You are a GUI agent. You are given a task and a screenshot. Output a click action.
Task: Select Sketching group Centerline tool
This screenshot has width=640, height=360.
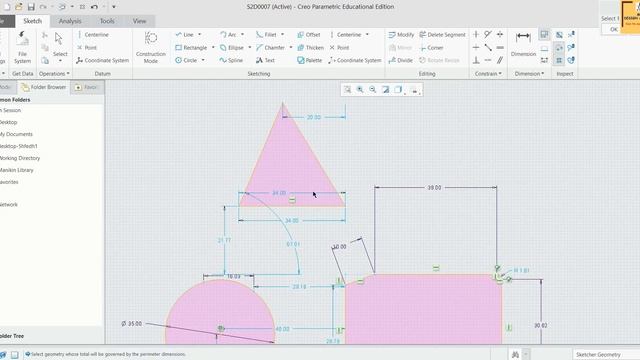(345, 35)
